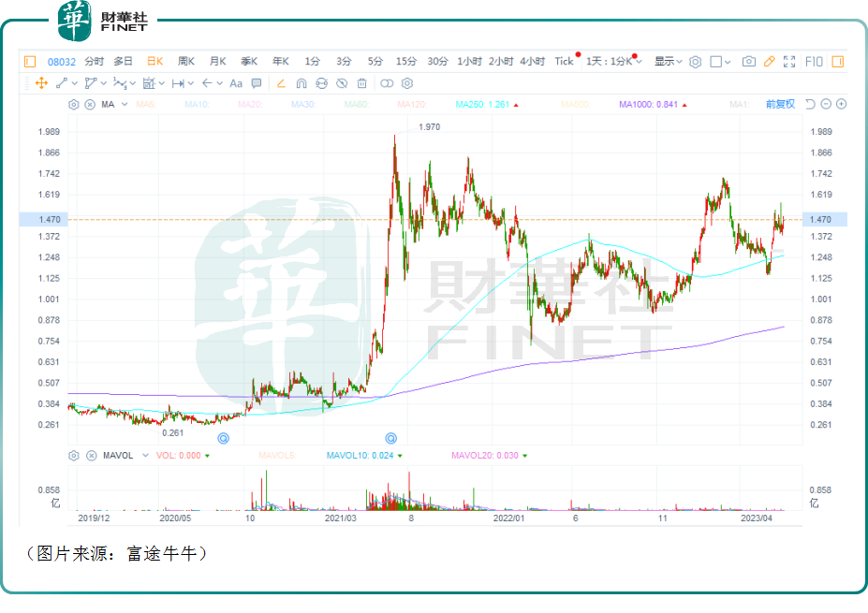Click the orange pencil color drawing tool
Screen dimensions: 868x613
click(769, 62)
